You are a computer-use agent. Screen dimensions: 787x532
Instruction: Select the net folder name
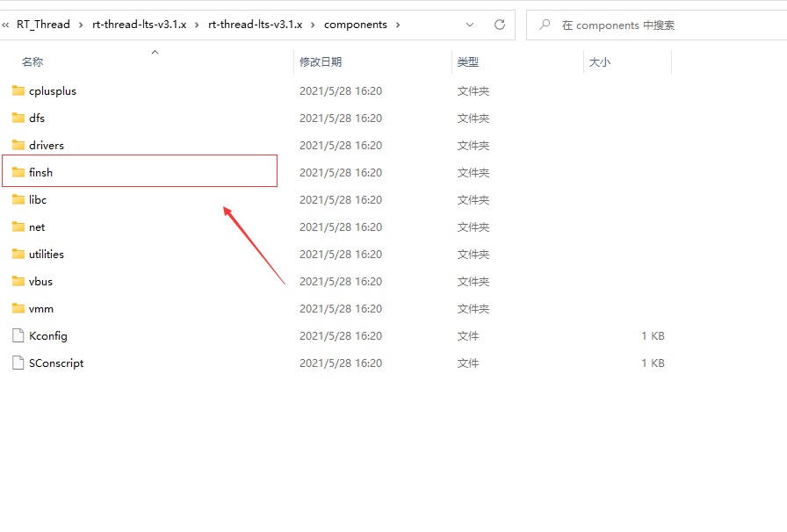click(x=37, y=226)
